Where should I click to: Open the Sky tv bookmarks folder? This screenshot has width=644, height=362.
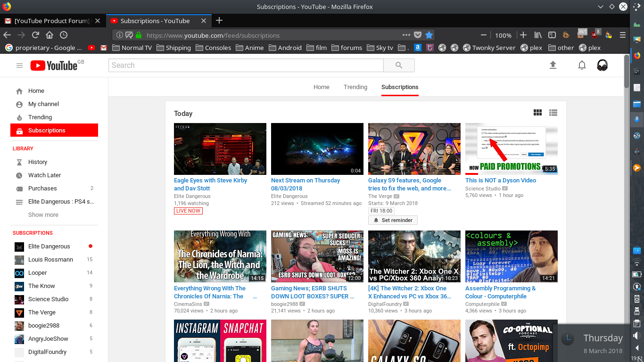point(380,48)
